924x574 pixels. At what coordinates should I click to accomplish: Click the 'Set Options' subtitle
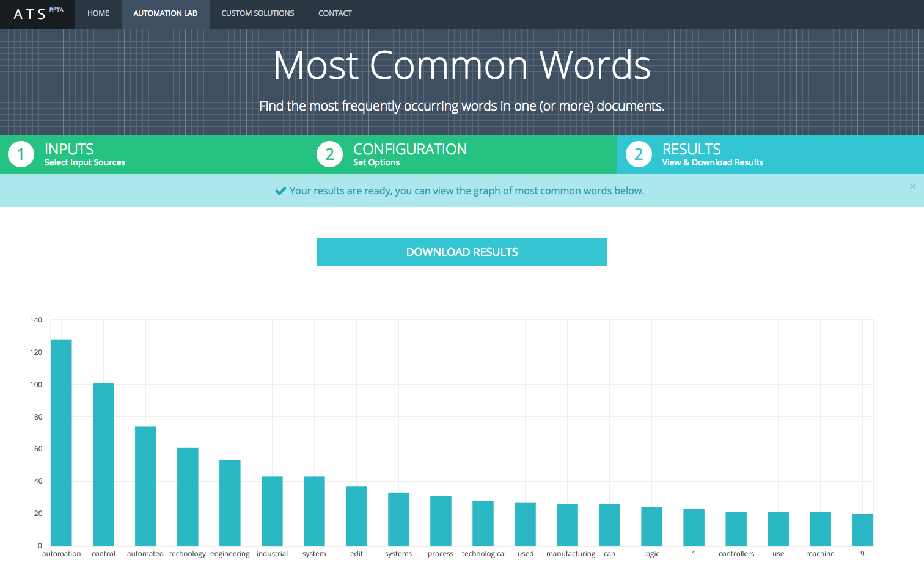click(376, 162)
